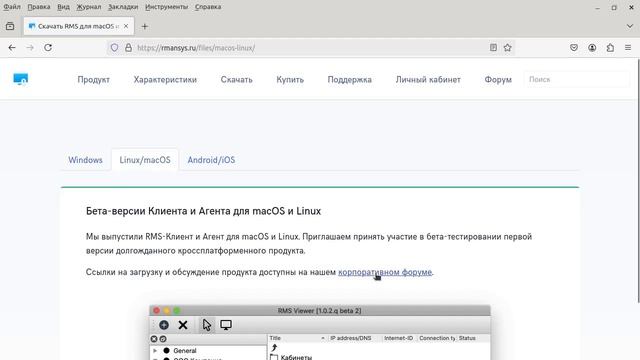Screen dimensions: 640x360
Task: Open the Поддержка navigation link
Action: pyautogui.click(x=349, y=80)
